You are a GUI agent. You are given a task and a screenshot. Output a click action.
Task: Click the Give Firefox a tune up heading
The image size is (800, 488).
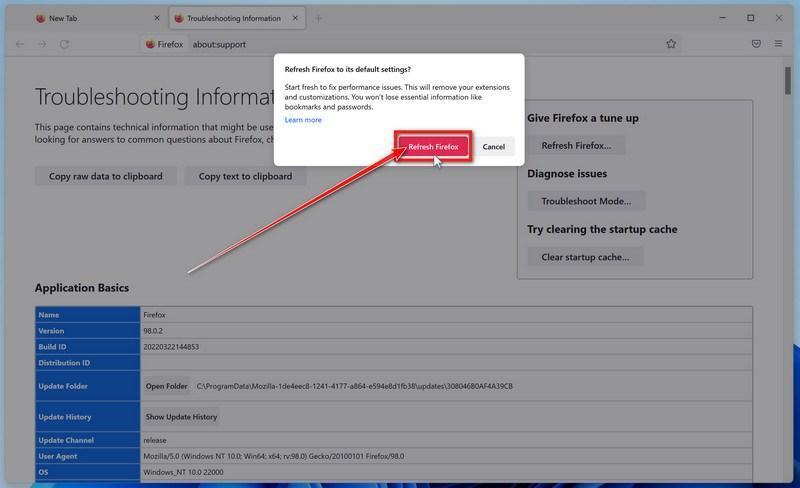coord(583,118)
